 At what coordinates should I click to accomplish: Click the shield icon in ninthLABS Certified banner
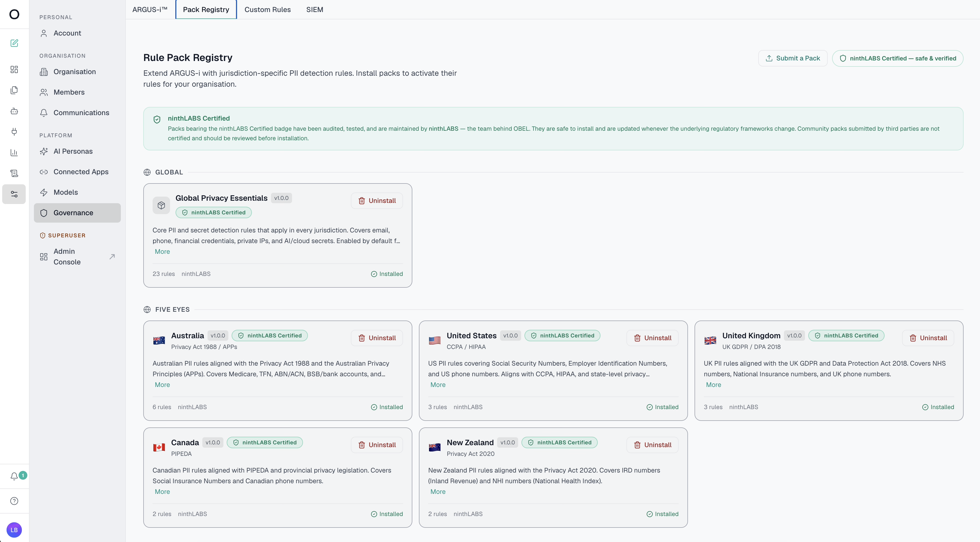pyautogui.click(x=157, y=120)
